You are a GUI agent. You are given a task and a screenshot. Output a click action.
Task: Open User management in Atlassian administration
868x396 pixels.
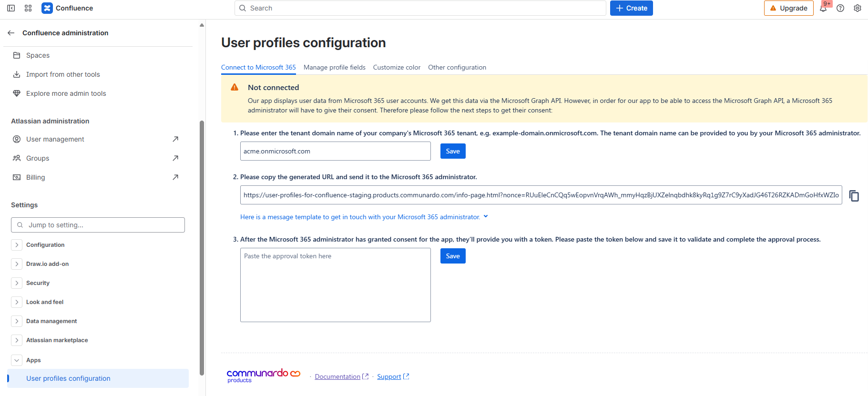click(55, 139)
